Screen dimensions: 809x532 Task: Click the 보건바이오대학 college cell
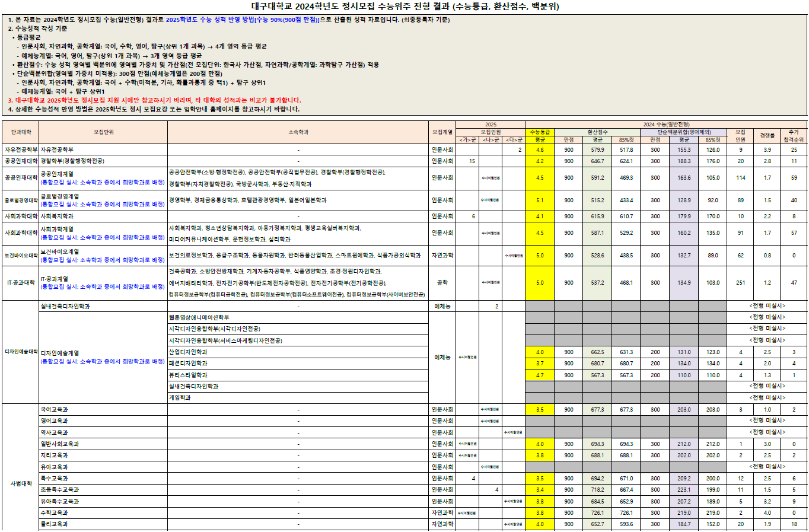point(21,256)
